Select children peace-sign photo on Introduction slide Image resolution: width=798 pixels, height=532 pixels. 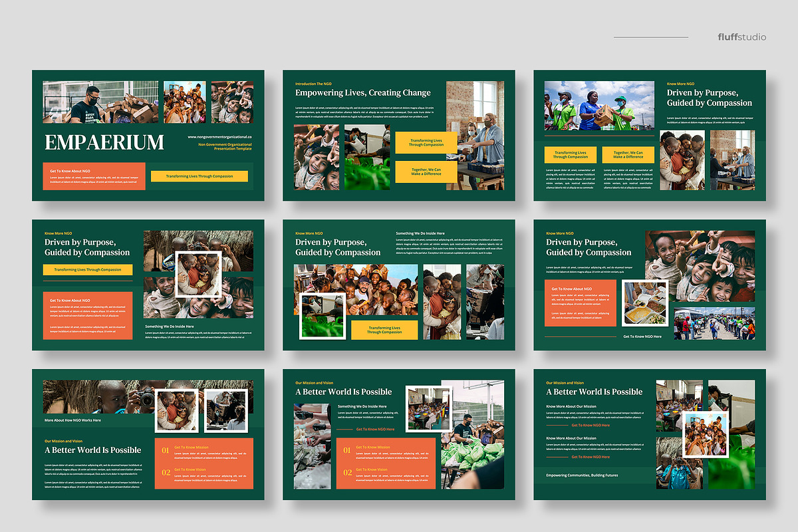tap(317, 157)
